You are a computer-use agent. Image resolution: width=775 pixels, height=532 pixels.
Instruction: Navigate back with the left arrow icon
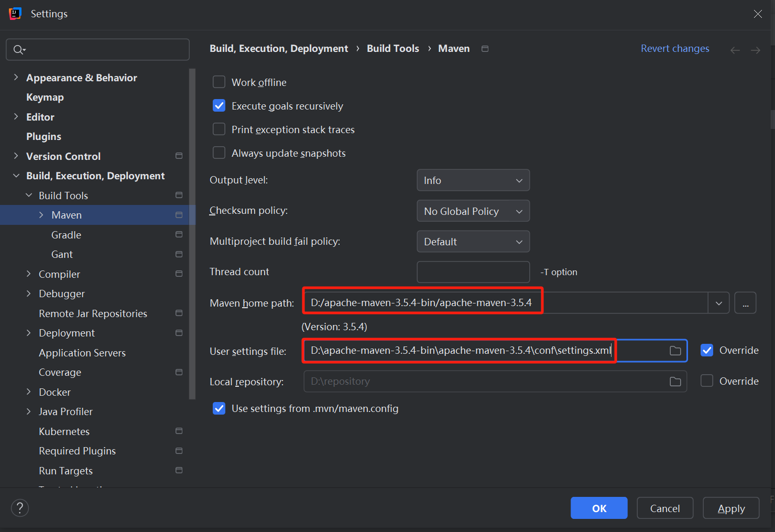pos(735,50)
